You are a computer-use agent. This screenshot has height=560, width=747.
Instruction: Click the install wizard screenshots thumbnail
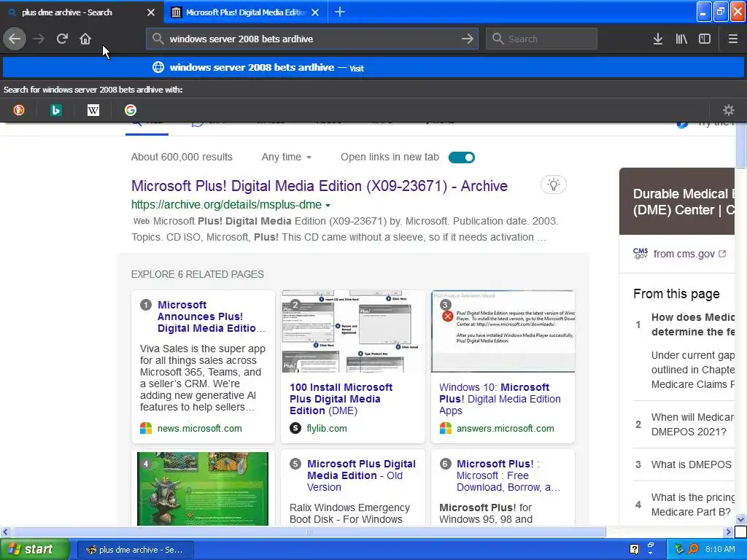[x=353, y=332]
